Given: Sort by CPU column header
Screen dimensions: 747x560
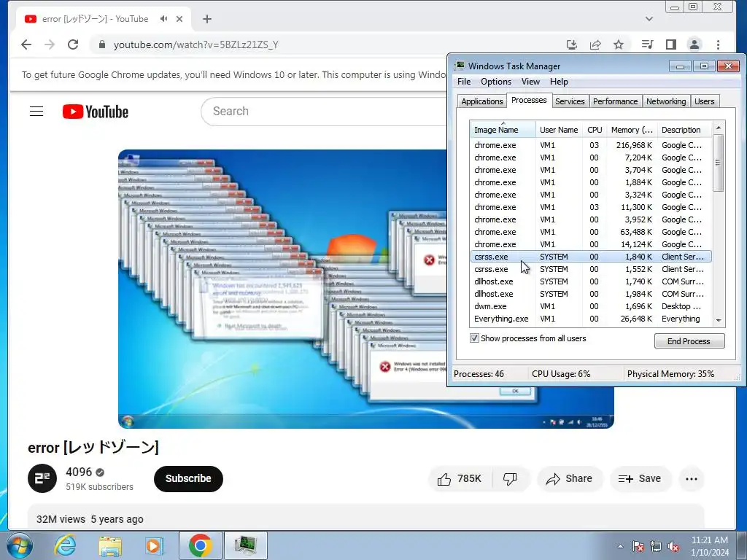Looking at the screenshot, I should [595, 130].
